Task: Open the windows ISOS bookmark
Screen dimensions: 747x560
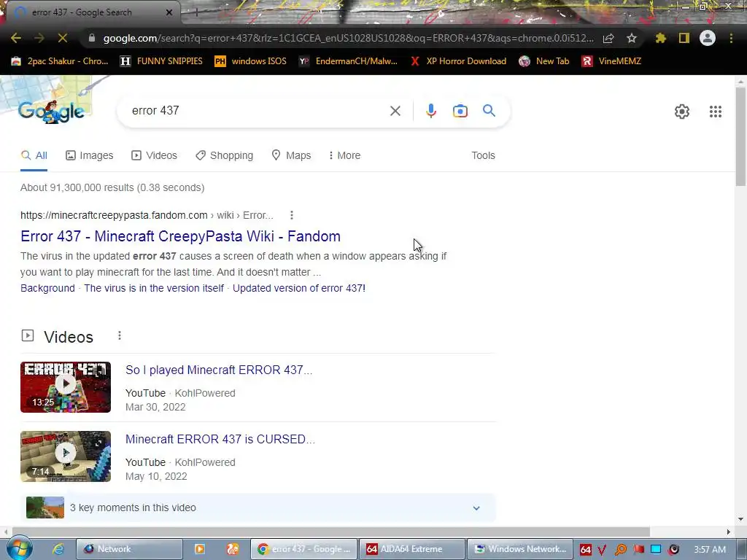Action: [250, 61]
